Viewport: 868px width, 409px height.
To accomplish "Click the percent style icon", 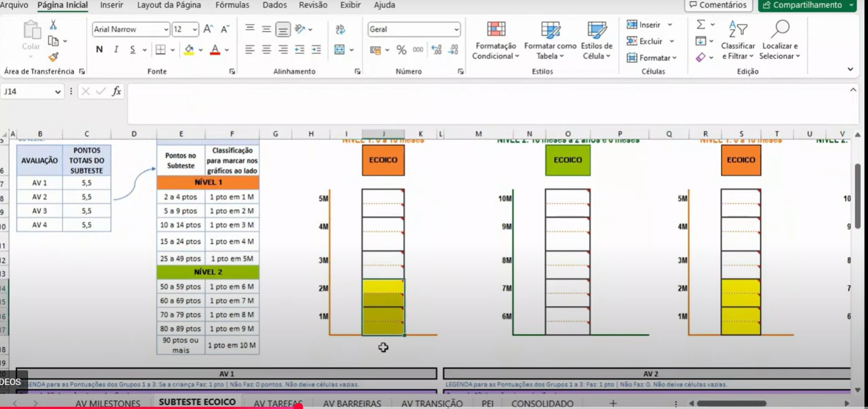I will pos(401,50).
